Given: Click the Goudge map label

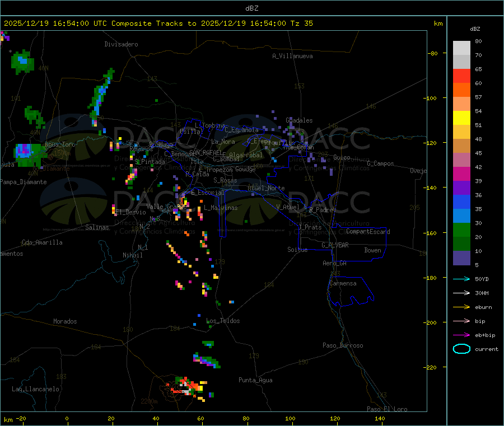Looking at the screenshot, I should (245, 169).
